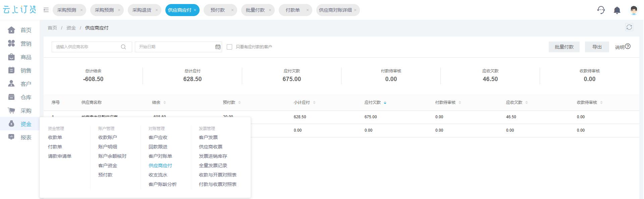The image size is (644, 199).
Task: Check 只看有应付款的客户 checkbox
Action: pos(229,47)
